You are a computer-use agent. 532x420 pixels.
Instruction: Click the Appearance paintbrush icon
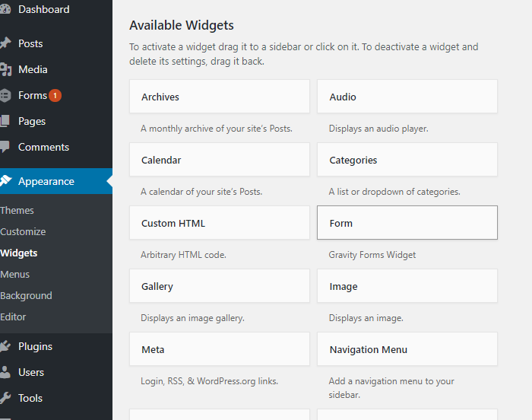[x=5, y=182]
